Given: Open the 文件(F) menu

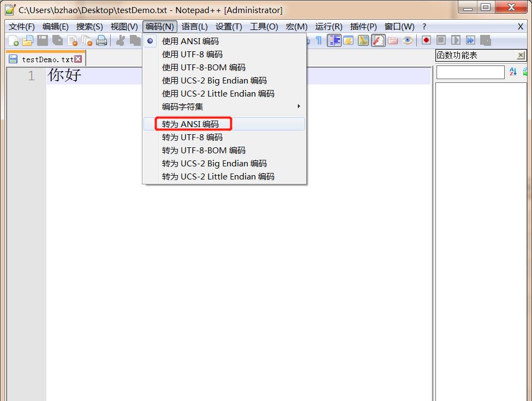Looking at the screenshot, I should tap(22, 27).
